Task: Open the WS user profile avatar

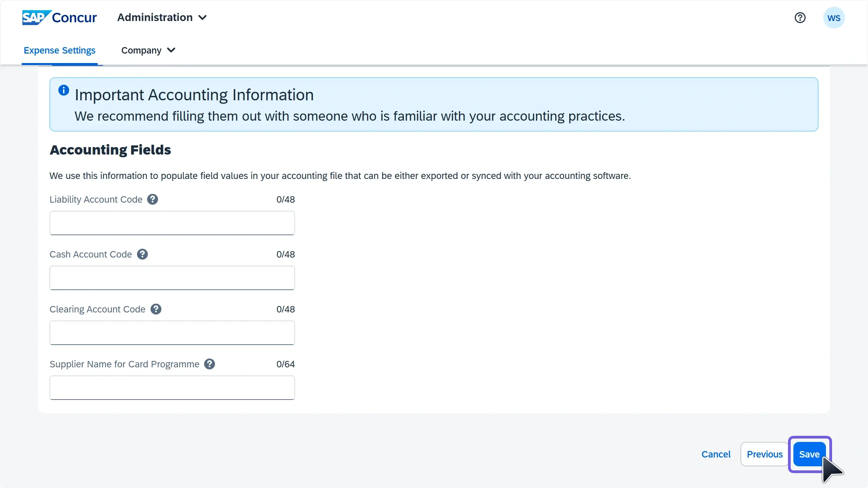Action: tap(834, 18)
